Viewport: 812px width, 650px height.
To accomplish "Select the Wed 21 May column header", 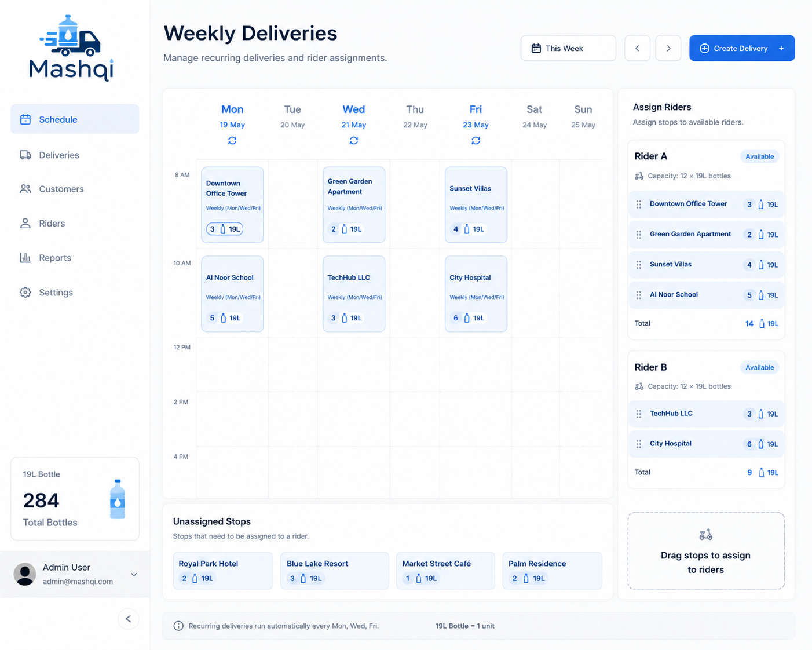I will click(x=354, y=116).
